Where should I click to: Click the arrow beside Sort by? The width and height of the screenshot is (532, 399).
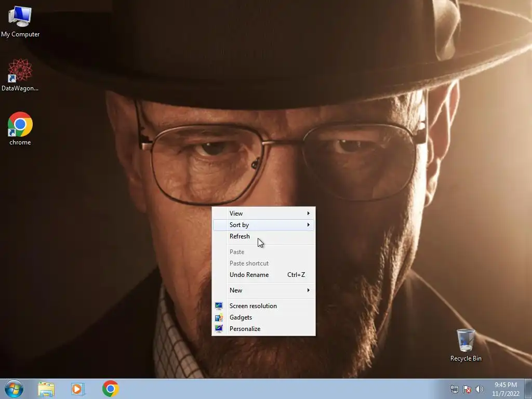pos(309,225)
